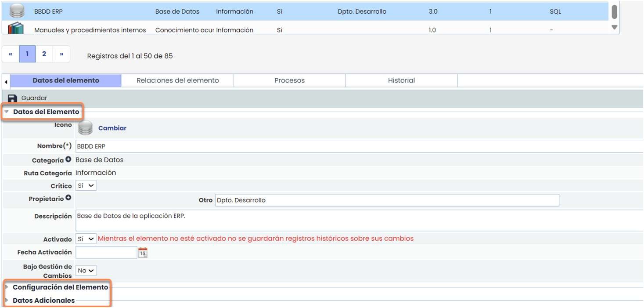
Task: Click the database icon beside Cambiar
Action: (85, 128)
